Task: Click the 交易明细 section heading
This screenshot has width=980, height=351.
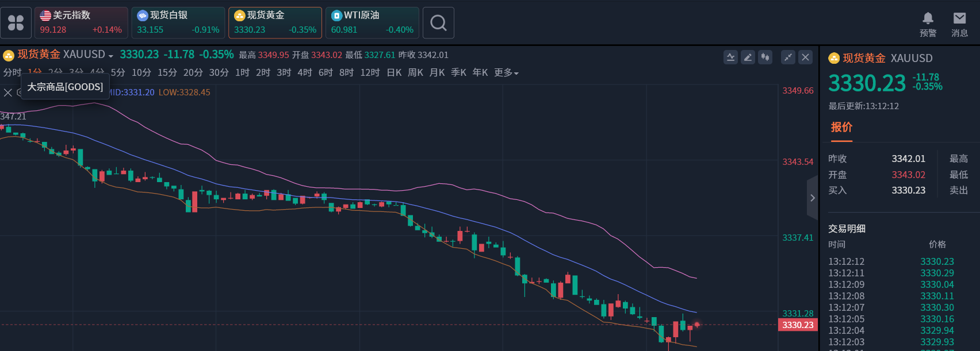Action: [847, 229]
